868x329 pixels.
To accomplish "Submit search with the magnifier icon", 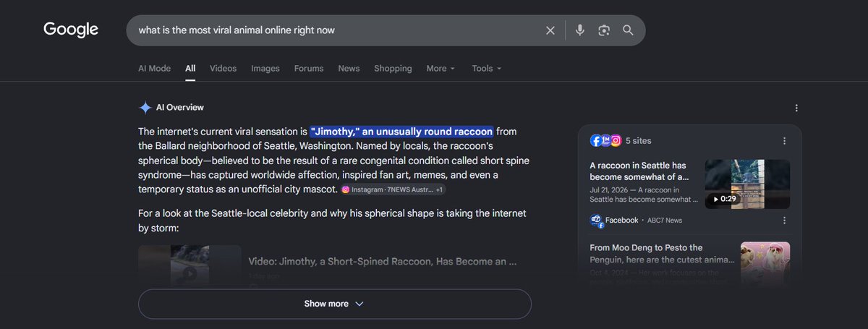I will pos(628,30).
